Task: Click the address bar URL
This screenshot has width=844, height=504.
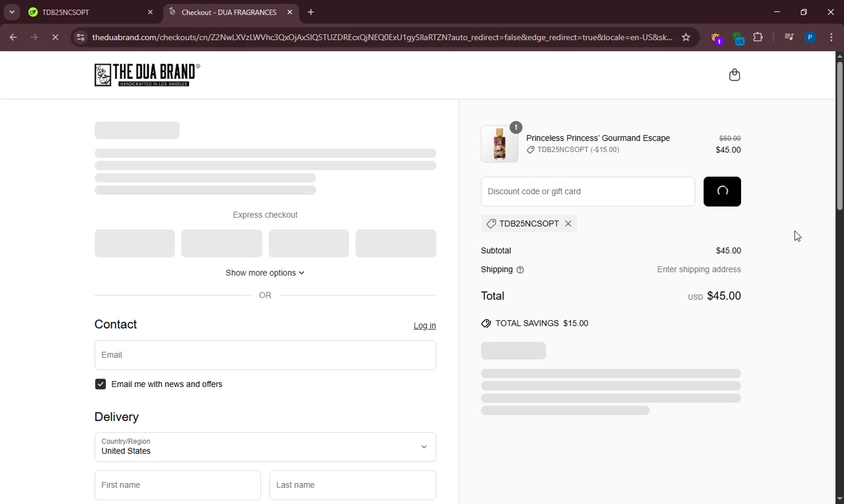Action: [x=382, y=38]
